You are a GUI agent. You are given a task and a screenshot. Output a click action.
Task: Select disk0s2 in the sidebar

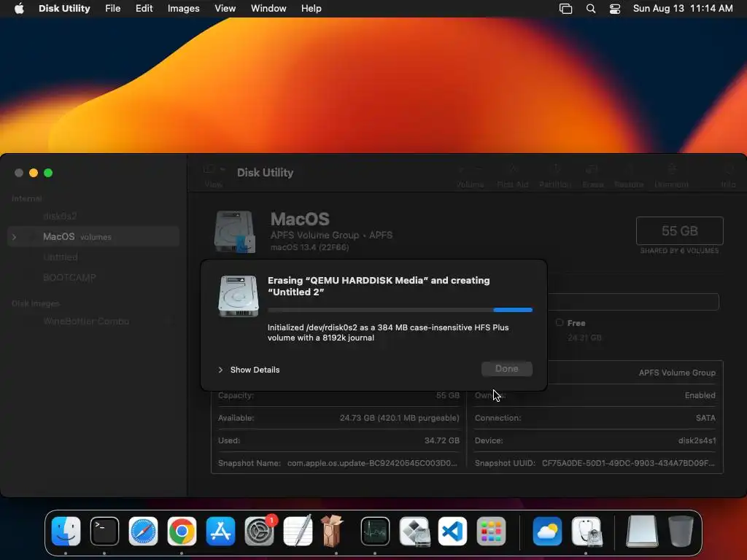pos(60,216)
